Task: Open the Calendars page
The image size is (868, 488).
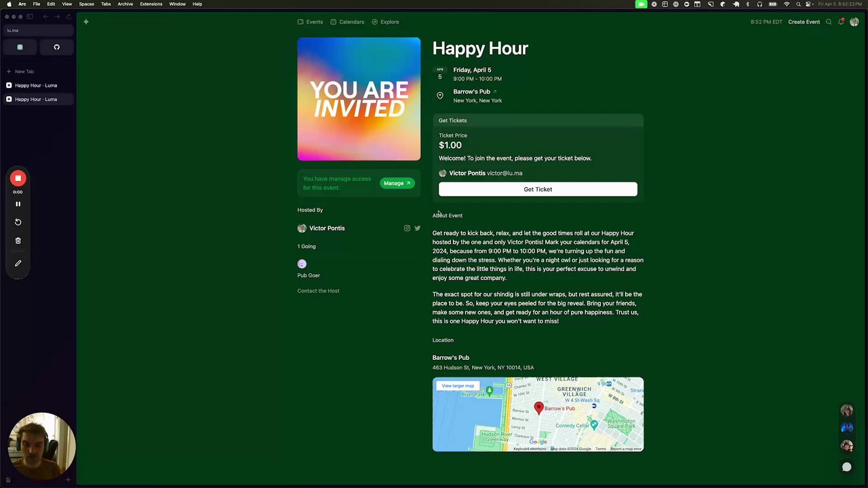Action: [347, 22]
